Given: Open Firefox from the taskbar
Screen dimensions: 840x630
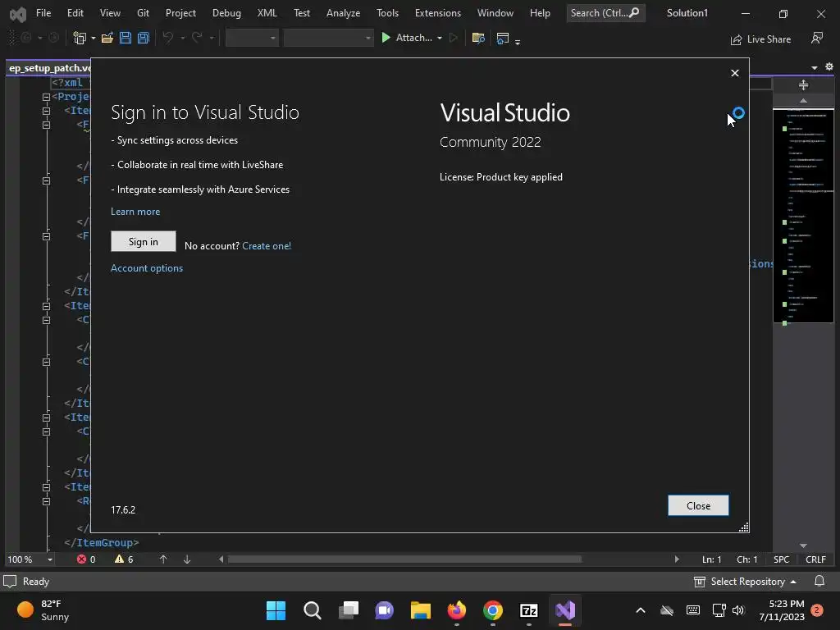Looking at the screenshot, I should tap(456, 610).
